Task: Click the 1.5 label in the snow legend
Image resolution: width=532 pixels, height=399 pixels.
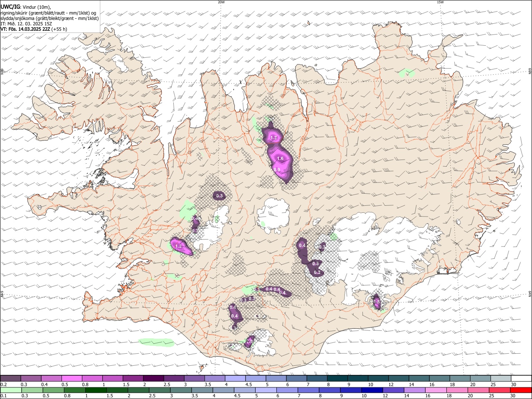Action: 126,384
